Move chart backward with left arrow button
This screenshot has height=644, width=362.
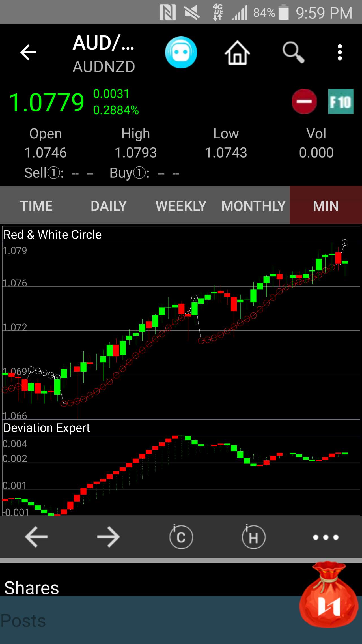point(36,537)
